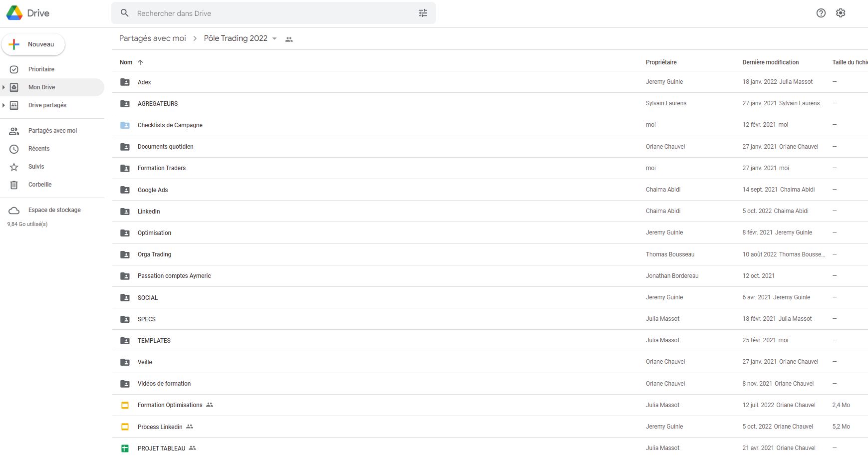Expand the Drive partagés tree arrow
The height and width of the screenshot is (458, 868).
coord(3,105)
